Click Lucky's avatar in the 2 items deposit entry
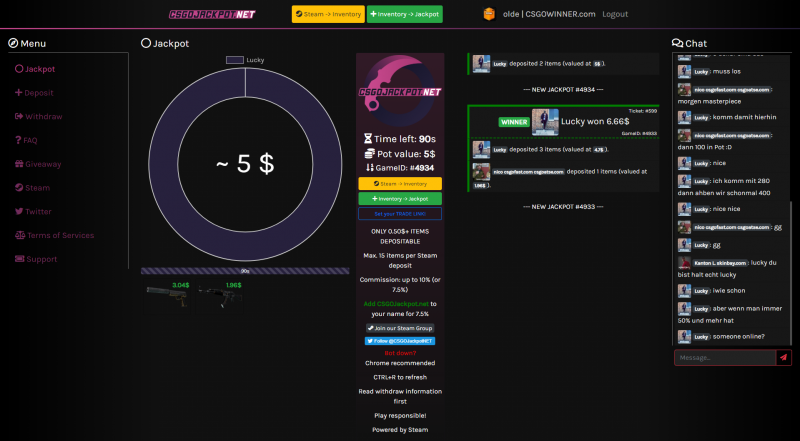The image size is (800, 441). [481, 64]
